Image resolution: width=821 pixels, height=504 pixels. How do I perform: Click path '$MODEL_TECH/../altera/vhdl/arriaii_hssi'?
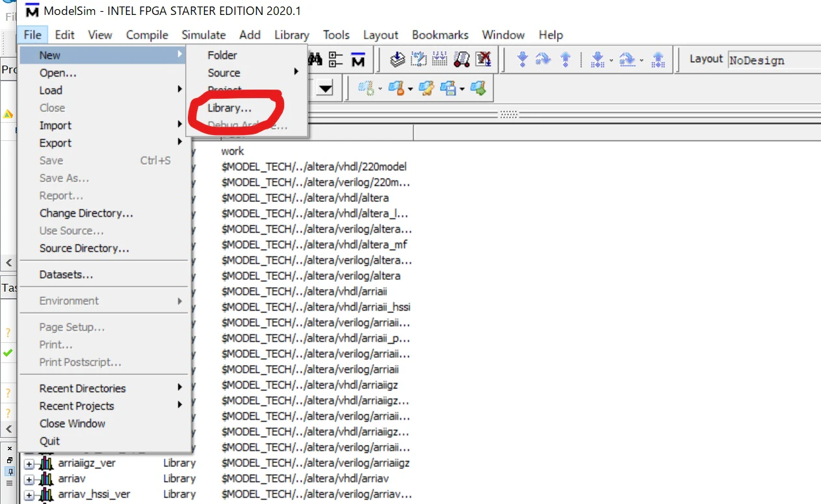click(x=316, y=307)
